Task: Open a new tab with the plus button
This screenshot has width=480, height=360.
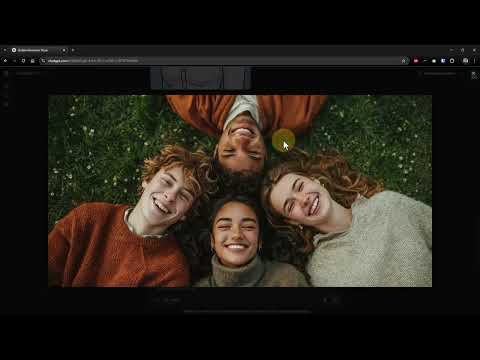Action: (73, 50)
